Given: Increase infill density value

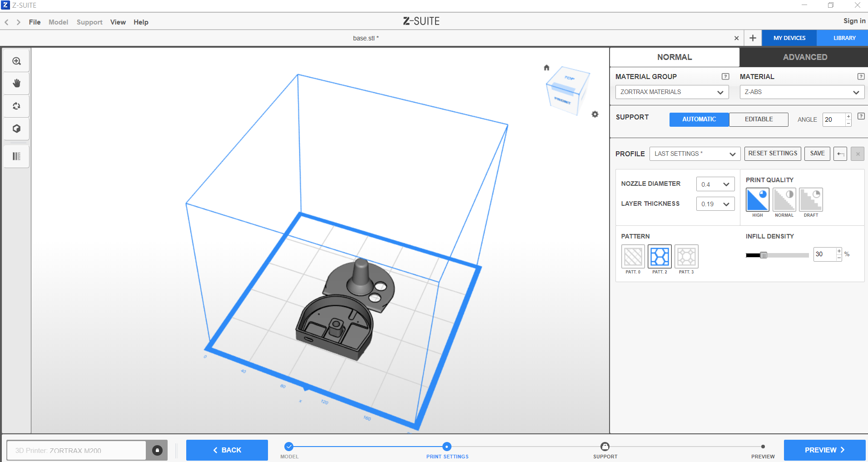Looking at the screenshot, I should (x=839, y=251).
